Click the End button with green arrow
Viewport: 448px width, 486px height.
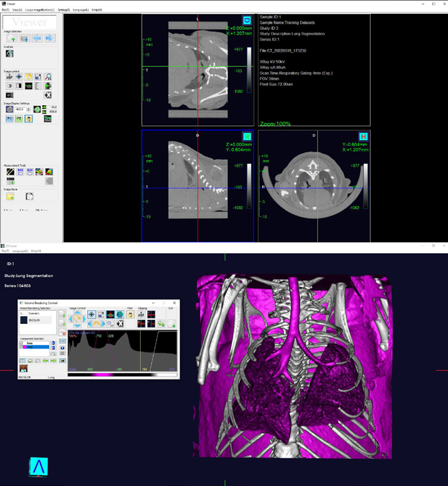[172, 324]
